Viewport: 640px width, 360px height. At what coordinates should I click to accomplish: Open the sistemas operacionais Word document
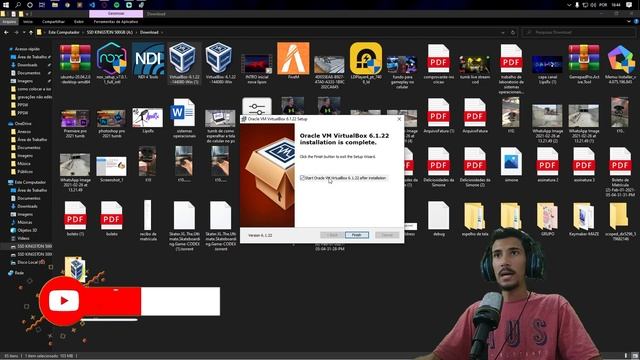click(183, 113)
